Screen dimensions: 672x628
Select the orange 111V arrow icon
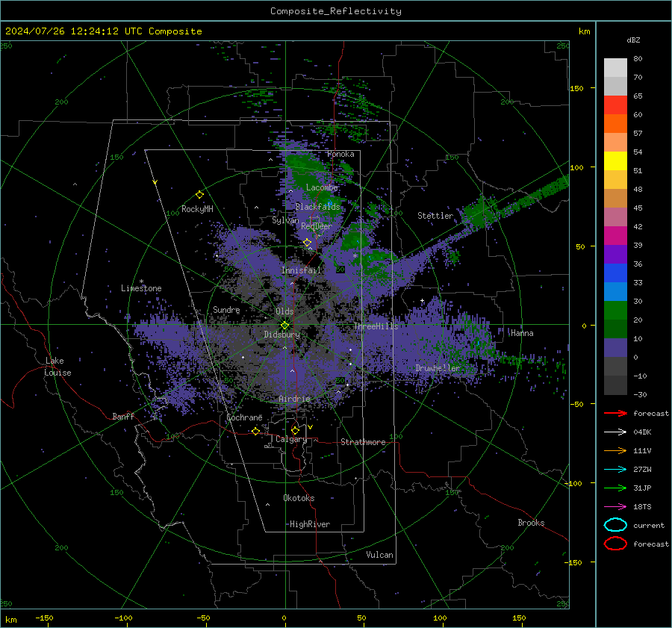pyautogui.click(x=615, y=450)
